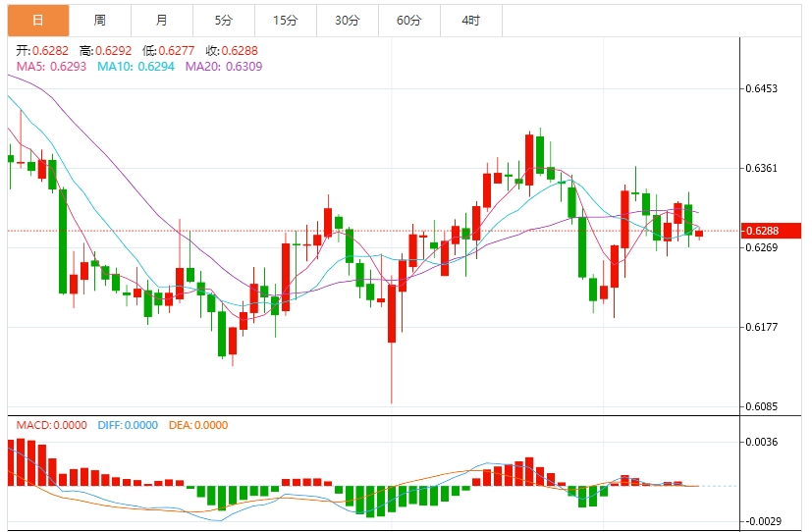The image size is (812, 532).
Task: Switch to the 5分 timeframe
Action: (223, 20)
